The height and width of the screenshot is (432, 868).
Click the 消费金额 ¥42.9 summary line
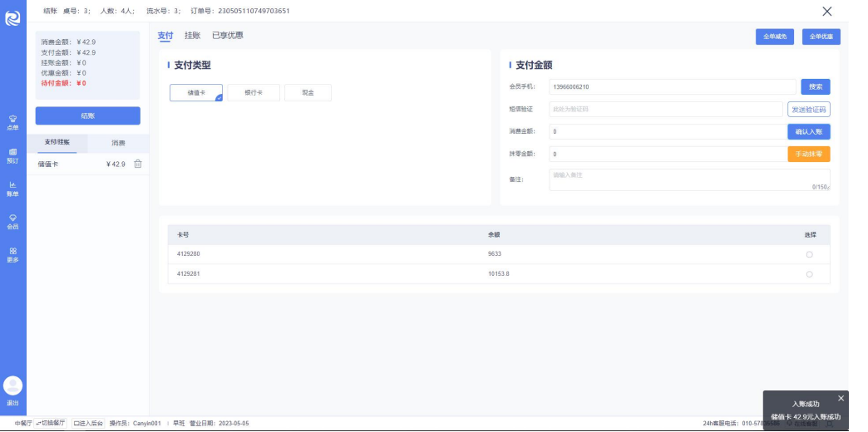(69, 42)
